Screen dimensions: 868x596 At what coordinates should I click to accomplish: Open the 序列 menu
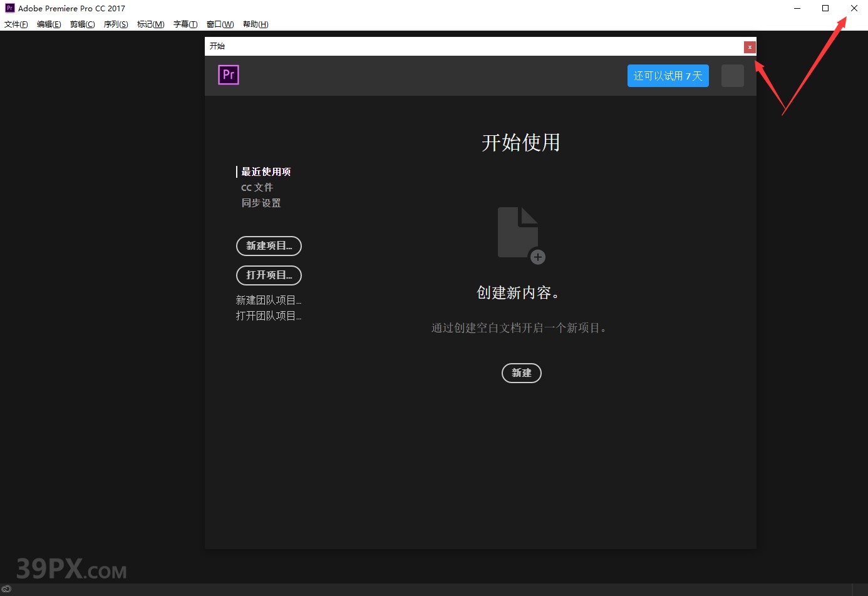point(115,24)
